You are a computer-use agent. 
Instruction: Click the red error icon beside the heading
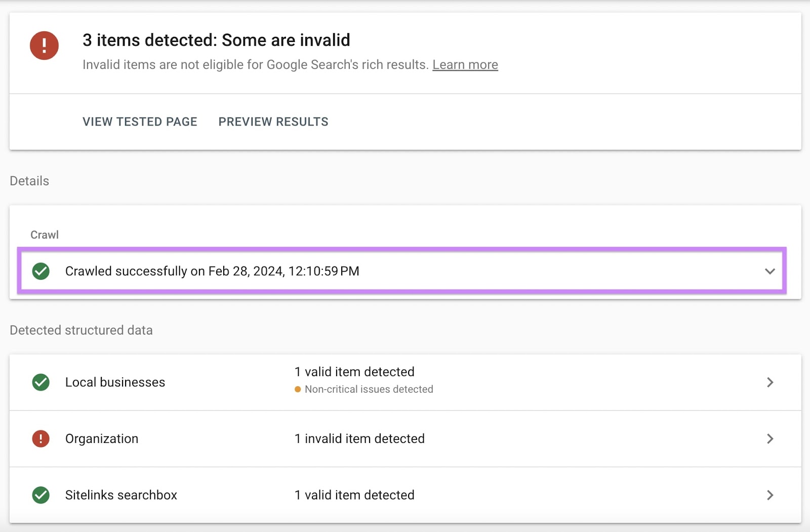[x=45, y=46]
